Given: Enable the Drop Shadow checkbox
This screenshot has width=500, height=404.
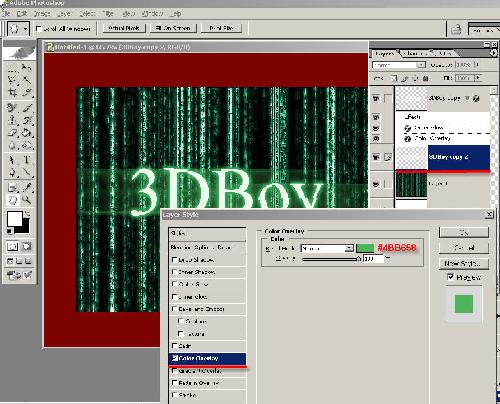Looking at the screenshot, I should [174, 260].
